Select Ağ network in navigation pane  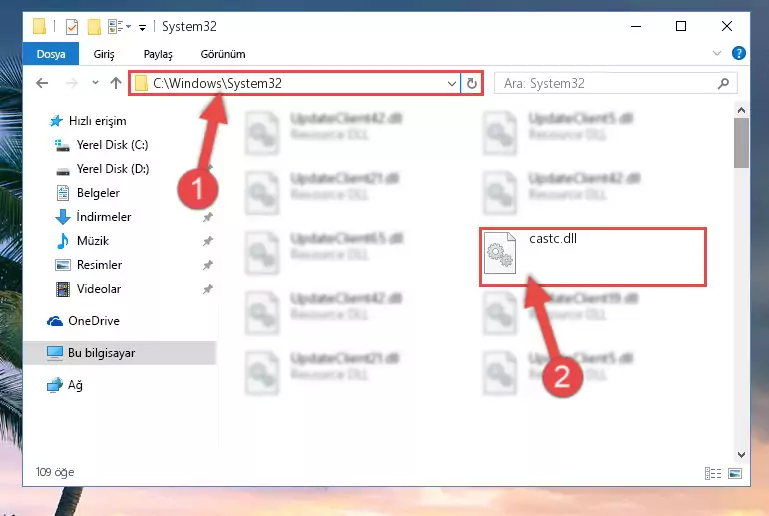65,385
